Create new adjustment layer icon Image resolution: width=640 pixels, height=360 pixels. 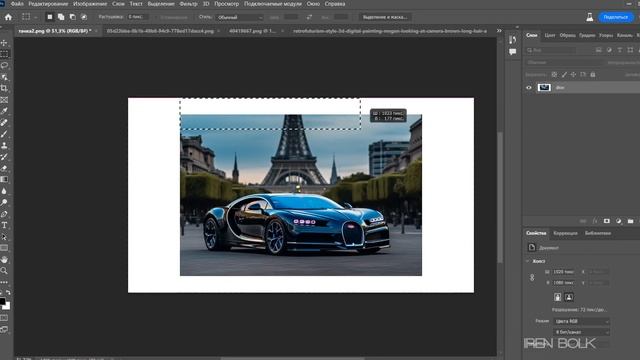pyautogui.click(x=619, y=221)
